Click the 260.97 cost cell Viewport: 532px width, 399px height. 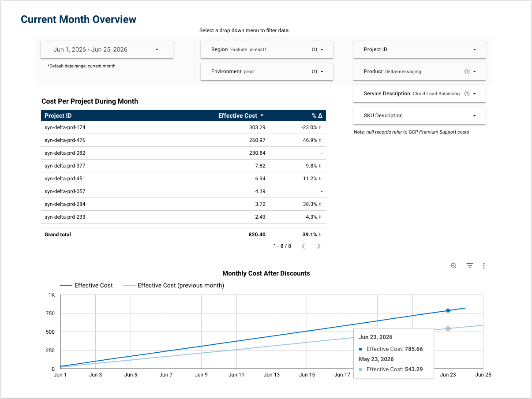(257, 140)
